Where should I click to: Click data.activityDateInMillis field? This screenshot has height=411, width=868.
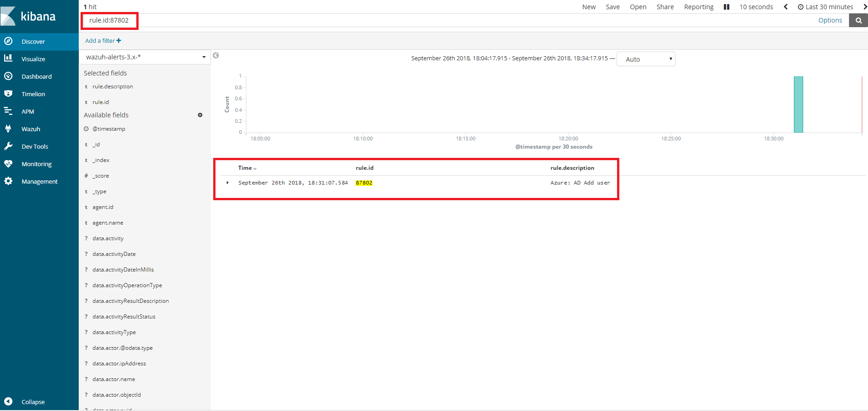click(x=123, y=270)
